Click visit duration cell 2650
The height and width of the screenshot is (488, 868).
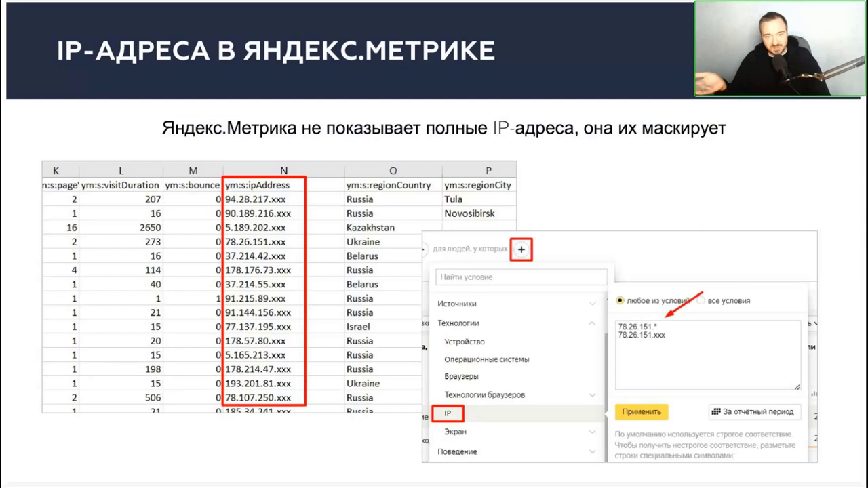(121, 228)
